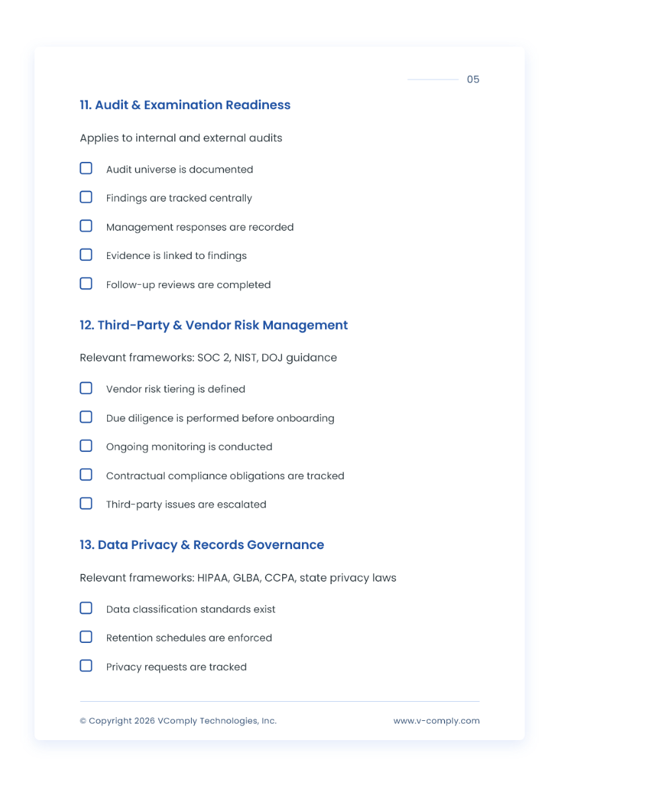This screenshot has height=787, width=672.
Task: Mark 'Third-party issues are escalated' checkbox
Action: [86, 504]
